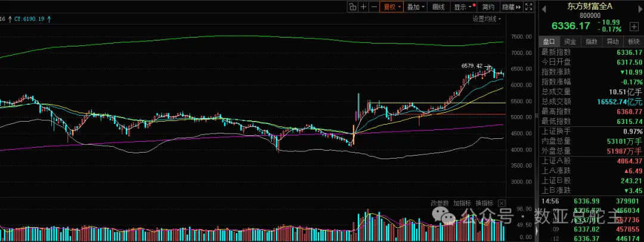Expand the 叠加 overlay dropdown

click(x=415, y=7)
